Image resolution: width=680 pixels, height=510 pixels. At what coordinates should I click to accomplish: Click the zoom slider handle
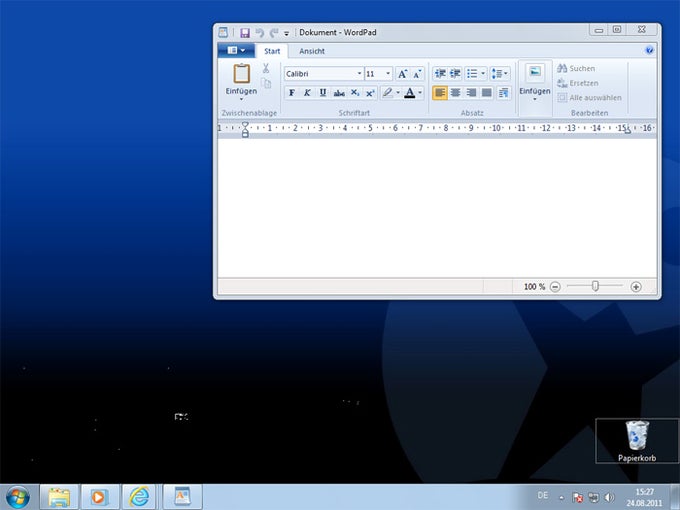click(x=595, y=286)
